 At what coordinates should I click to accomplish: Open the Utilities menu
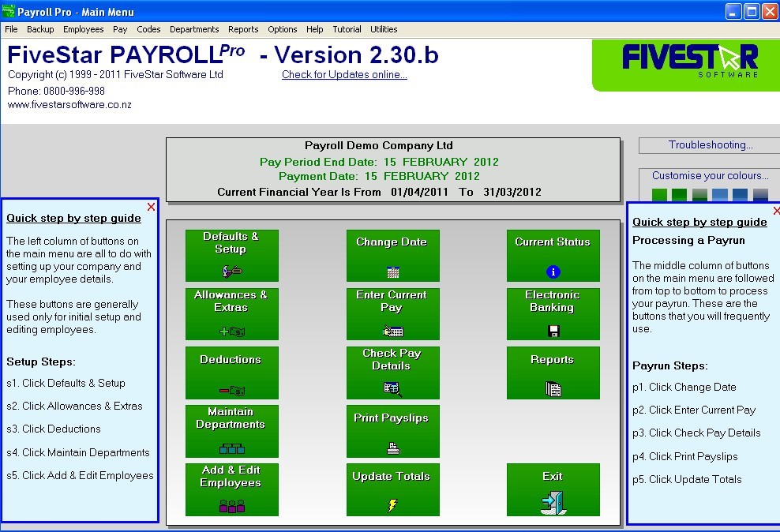(384, 29)
